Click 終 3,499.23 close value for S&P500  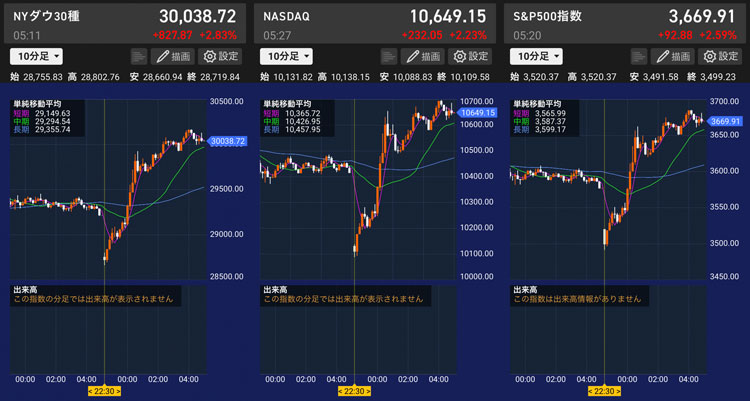[x=713, y=77]
